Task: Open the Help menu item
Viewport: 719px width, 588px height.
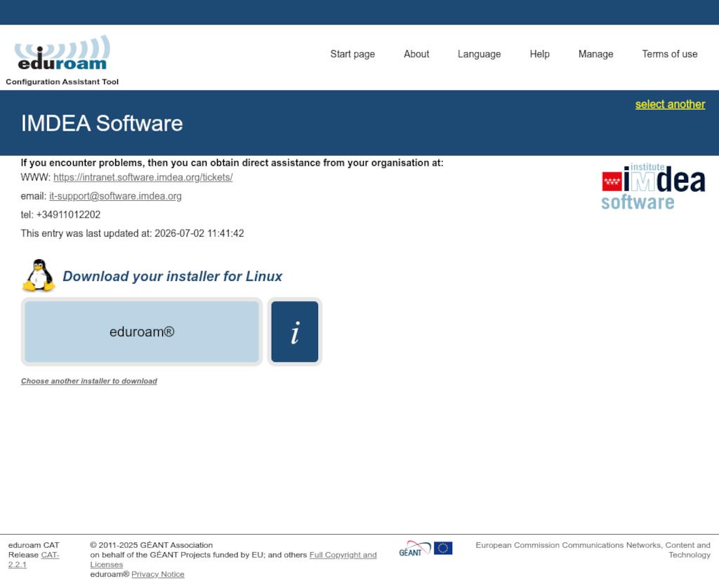Action: click(x=540, y=54)
